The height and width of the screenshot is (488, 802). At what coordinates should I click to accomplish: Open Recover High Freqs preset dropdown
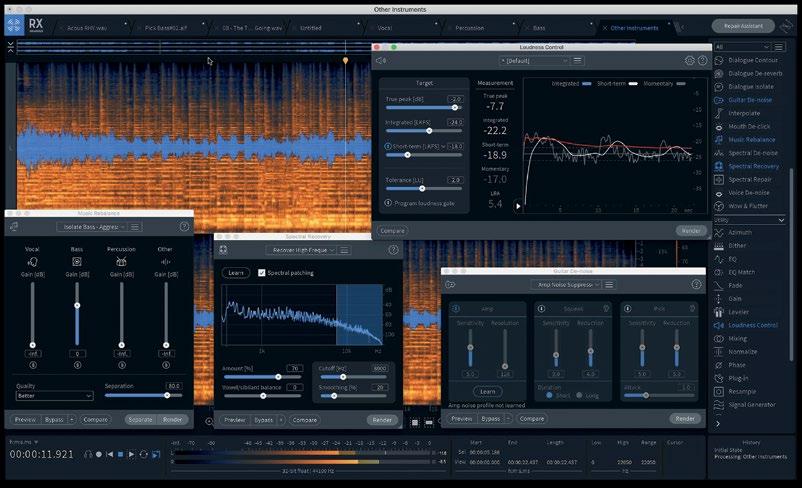(301, 250)
